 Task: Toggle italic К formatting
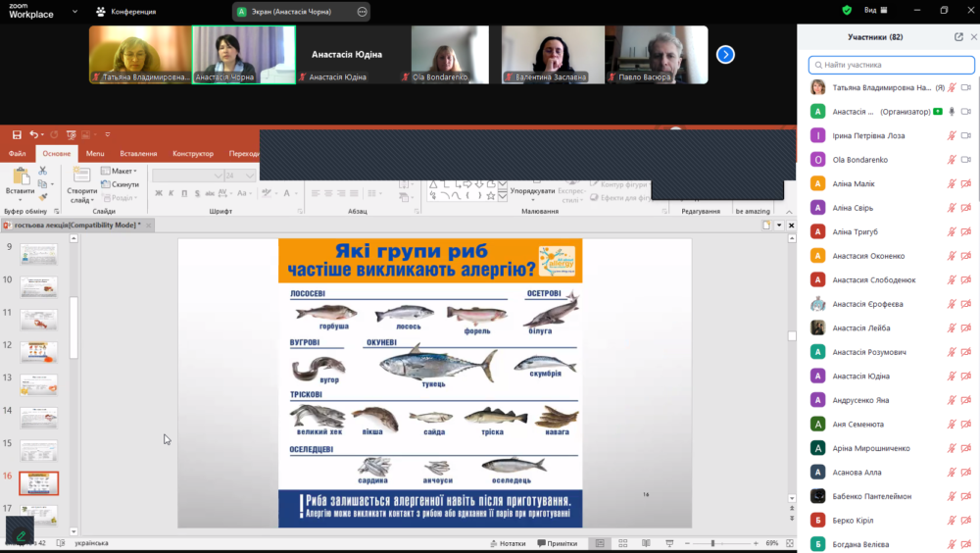pyautogui.click(x=171, y=193)
